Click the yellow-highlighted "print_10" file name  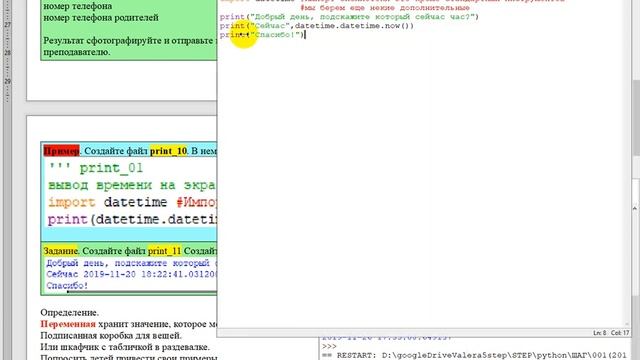point(168,151)
